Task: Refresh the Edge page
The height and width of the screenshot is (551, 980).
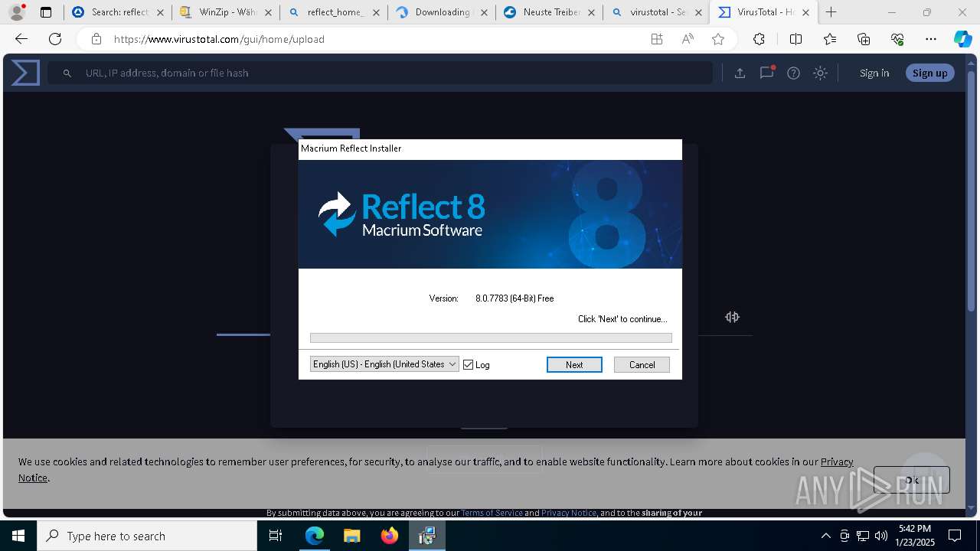Action: pos(55,39)
